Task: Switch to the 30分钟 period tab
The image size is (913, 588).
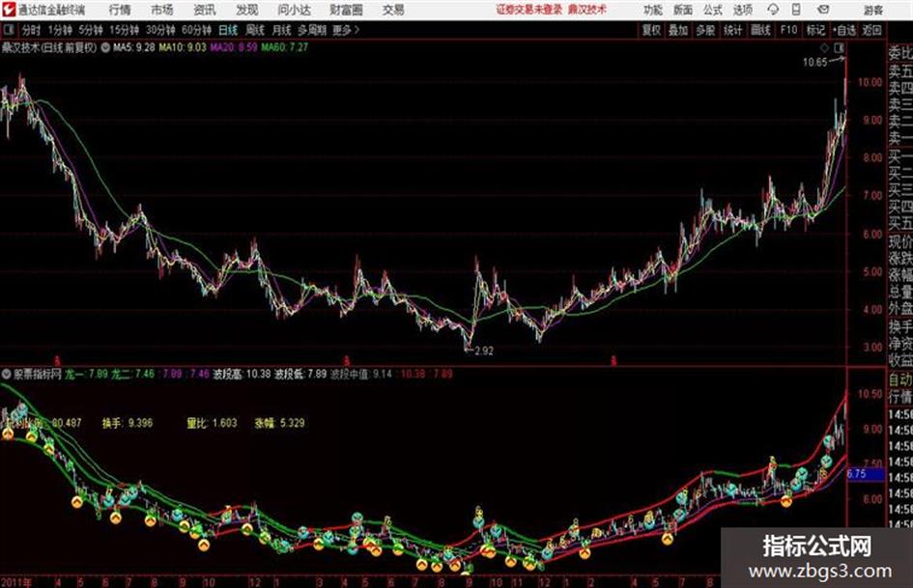Action: click(160, 30)
